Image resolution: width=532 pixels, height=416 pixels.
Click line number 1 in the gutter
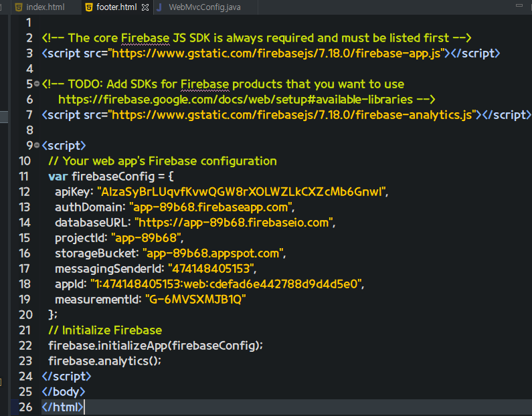[x=29, y=22]
